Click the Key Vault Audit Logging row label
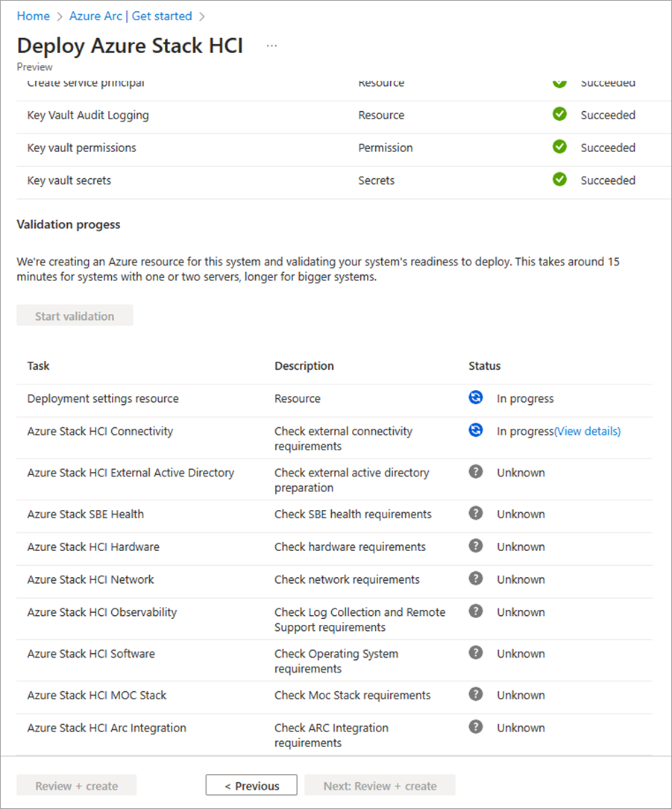Screen dimensions: 672x809 (88, 116)
